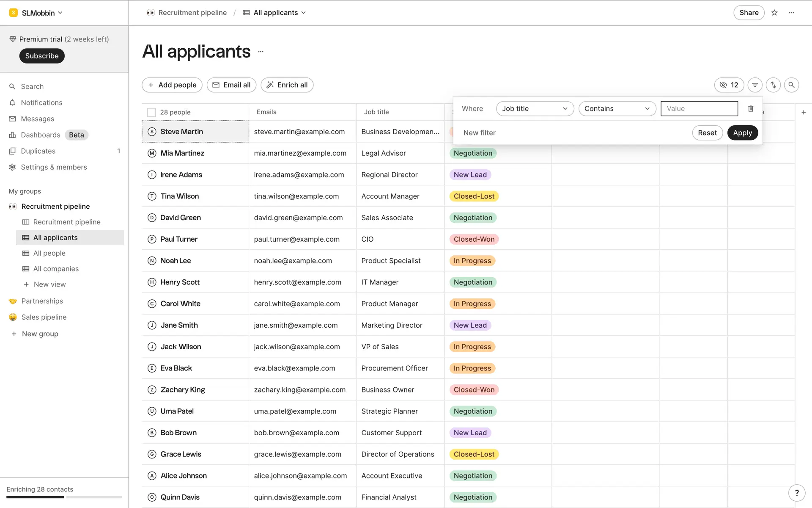Star this view as favorite
This screenshot has height=508, width=812.
click(x=774, y=13)
